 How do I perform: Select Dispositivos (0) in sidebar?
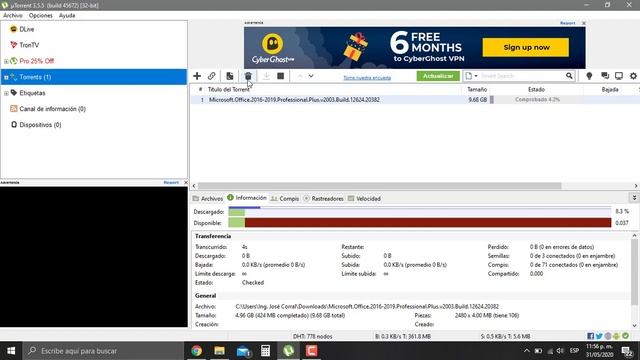(x=40, y=125)
